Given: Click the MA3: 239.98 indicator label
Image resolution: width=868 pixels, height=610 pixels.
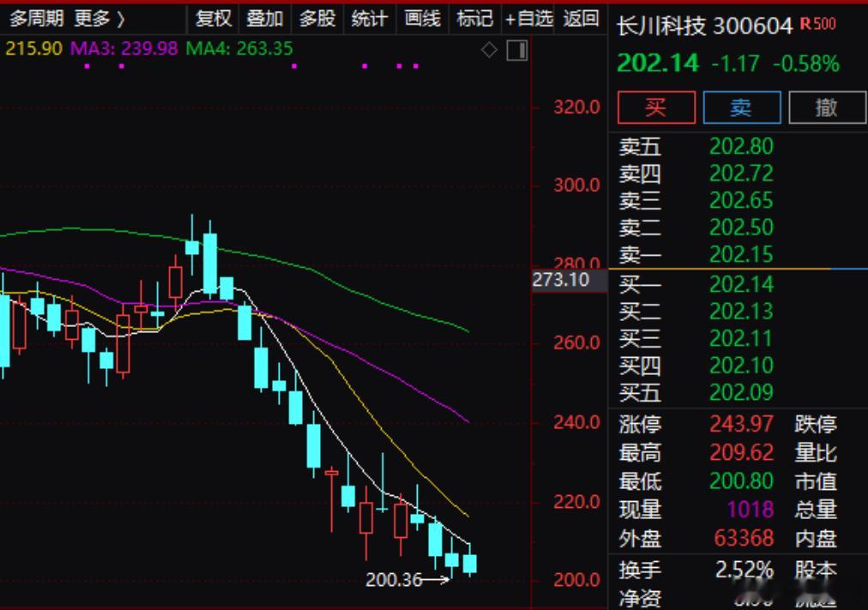Looking at the screenshot, I should 124,49.
